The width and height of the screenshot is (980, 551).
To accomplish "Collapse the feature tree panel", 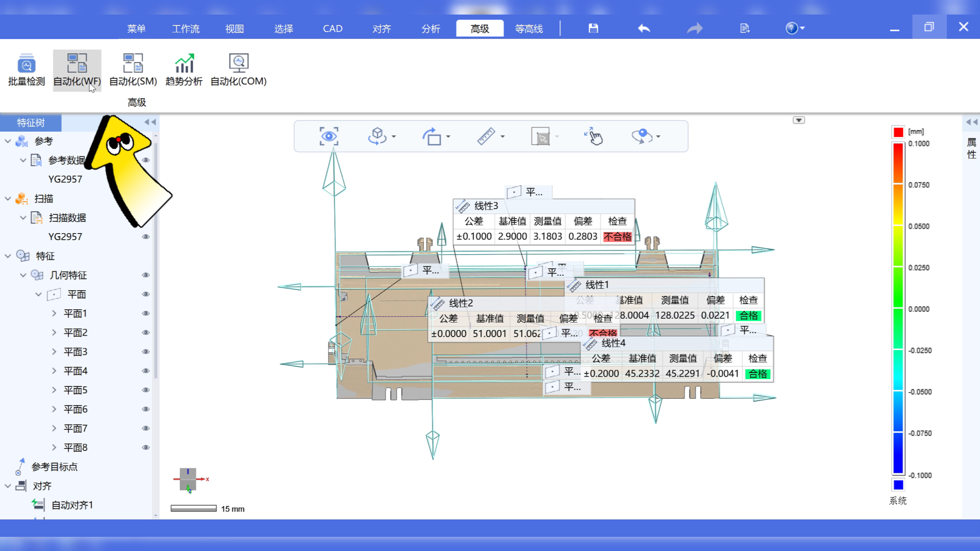I will pyautogui.click(x=150, y=122).
